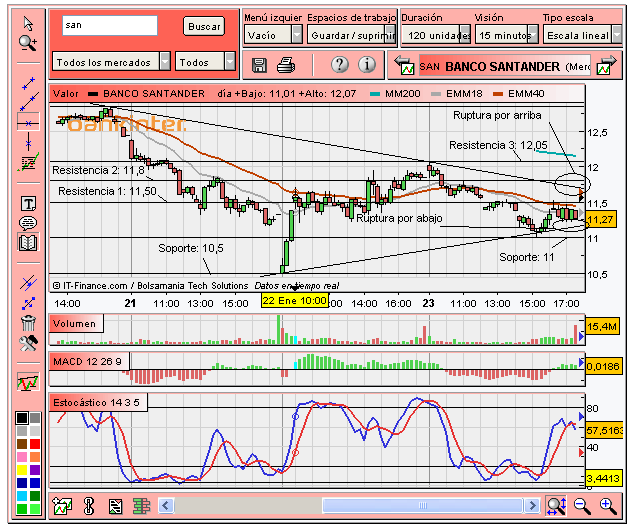This screenshot has width=632, height=528.
Task: Go to next security with right arrow chart icon
Action: coord(607,65)
